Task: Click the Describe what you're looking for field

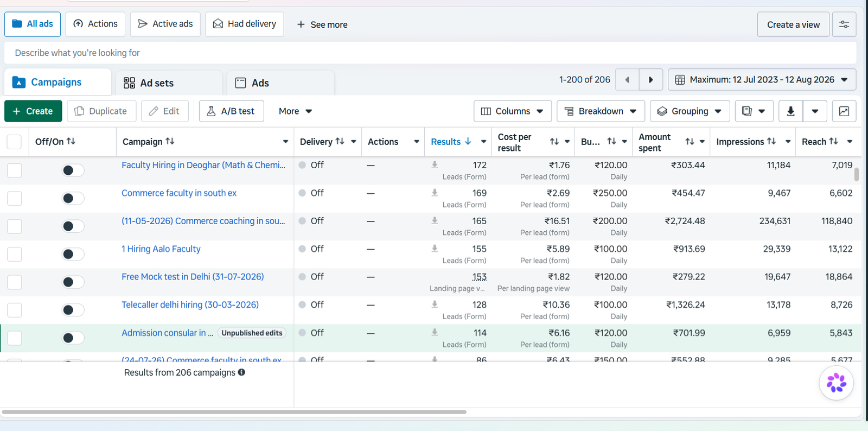Action: pos(430,53)
